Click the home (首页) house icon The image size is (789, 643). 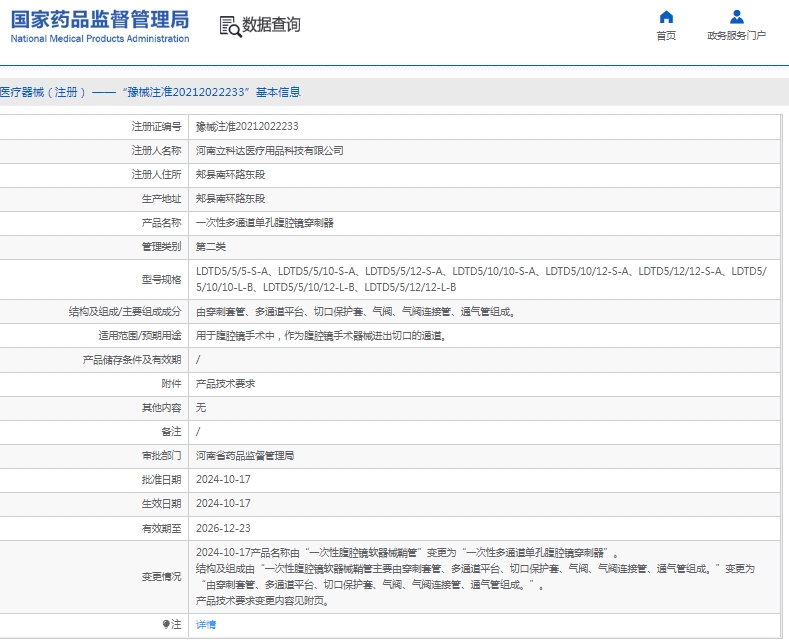coord(666,17)
